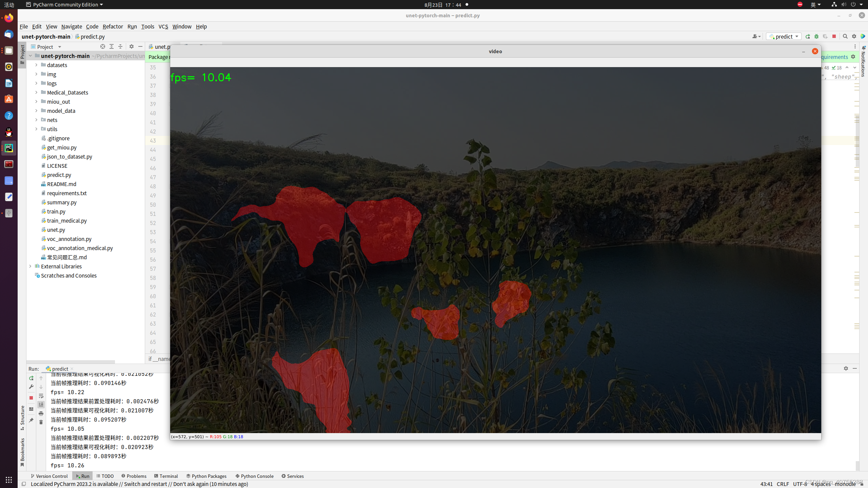Image resolution: width=868 pixels, height=488 pixels.
Task: Expand the Medical_Datasets folder
Action: (x=36, y=93)
